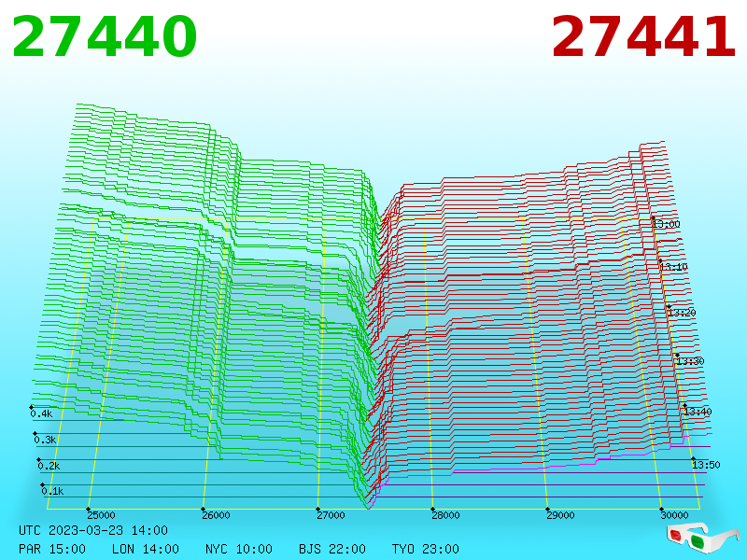Click the 3D anaglyph glasses icon
The height and width of the screenshot is (560, 747).
[703, 538]
